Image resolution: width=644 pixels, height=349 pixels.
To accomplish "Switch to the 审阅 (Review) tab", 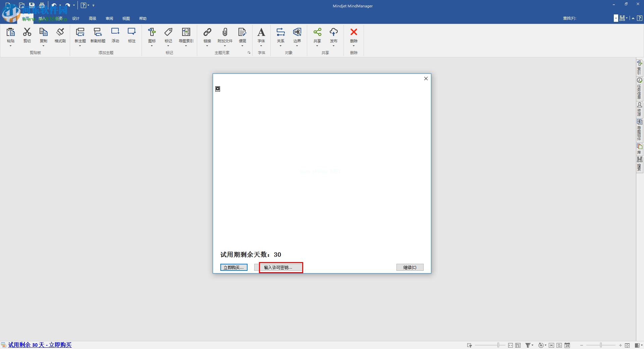I will [109, 18].
